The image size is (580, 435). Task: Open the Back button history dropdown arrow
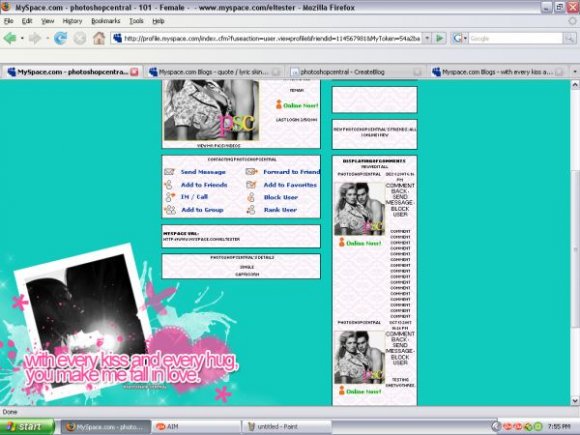click(x=22, y=38)
